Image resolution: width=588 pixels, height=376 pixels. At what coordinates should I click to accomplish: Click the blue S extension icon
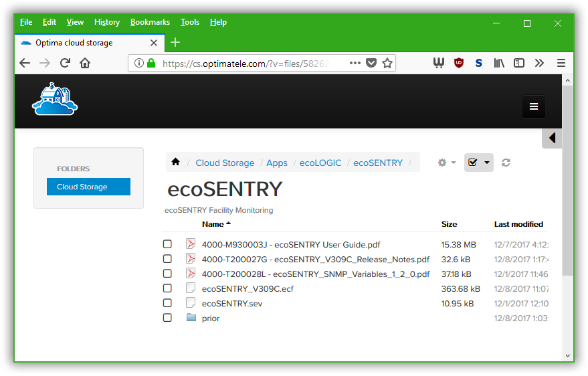[478, 63]
